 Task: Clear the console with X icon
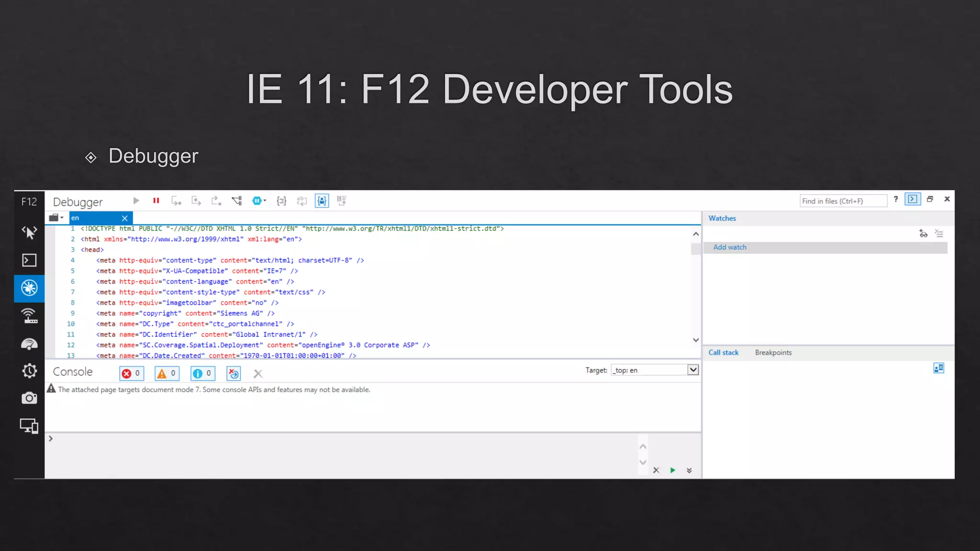point(258,374)
